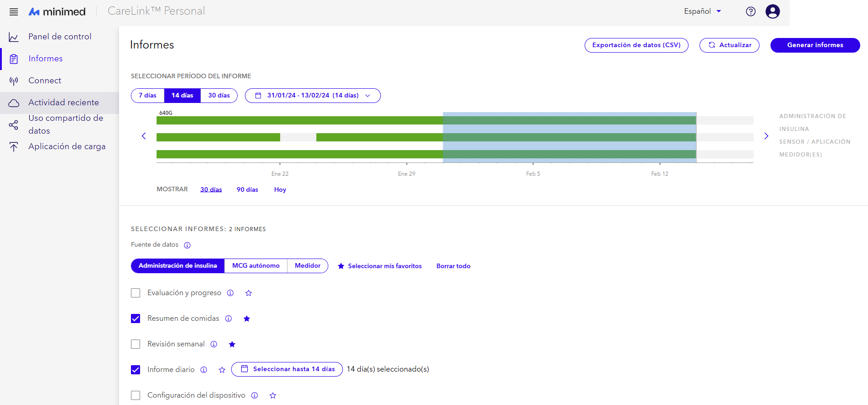The height and width of the screenshot is (405, 868).
Task: Open Panel de control in sidebar
Action: (60, 37)
